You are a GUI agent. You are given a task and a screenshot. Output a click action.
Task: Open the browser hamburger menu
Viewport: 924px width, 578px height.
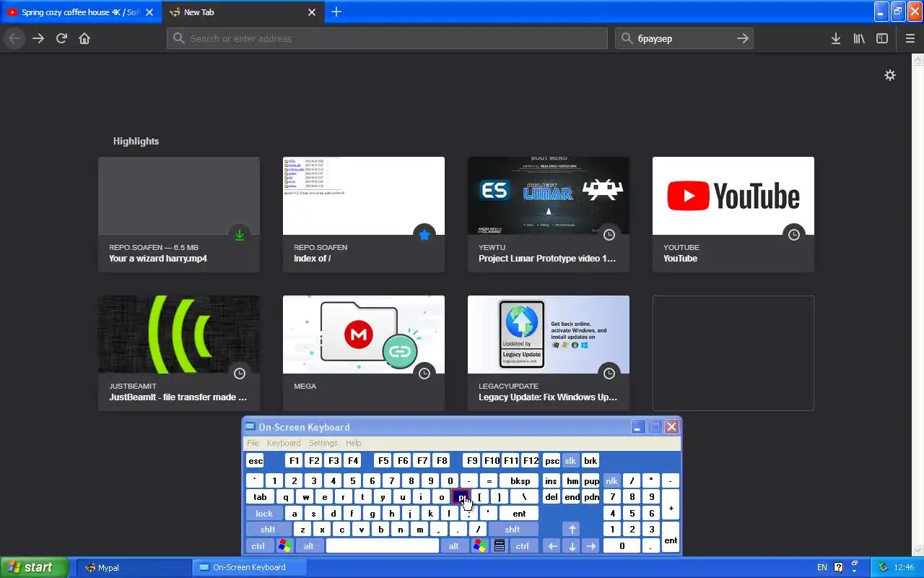tap(910, 38)
